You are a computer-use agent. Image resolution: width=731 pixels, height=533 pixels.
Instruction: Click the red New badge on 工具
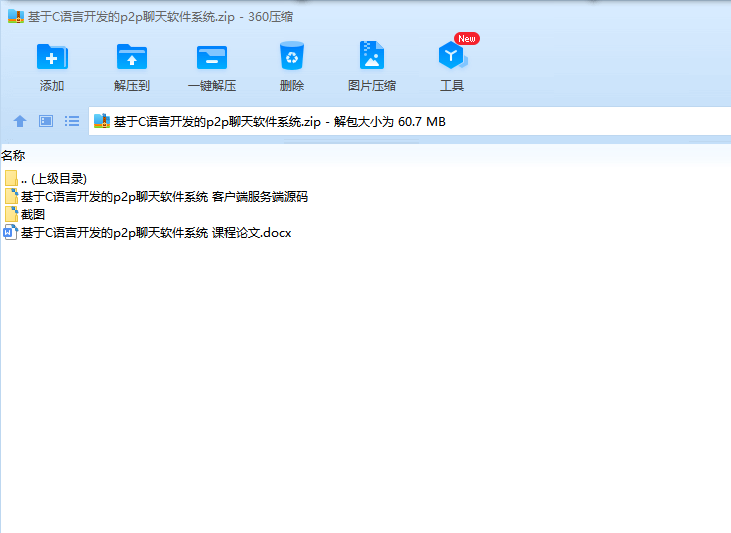pos(467,38)
